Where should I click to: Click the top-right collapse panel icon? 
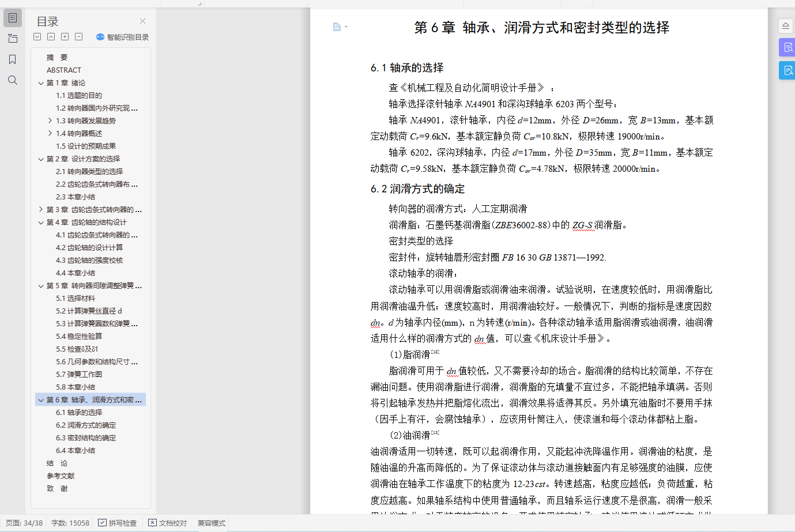point(786,26)
